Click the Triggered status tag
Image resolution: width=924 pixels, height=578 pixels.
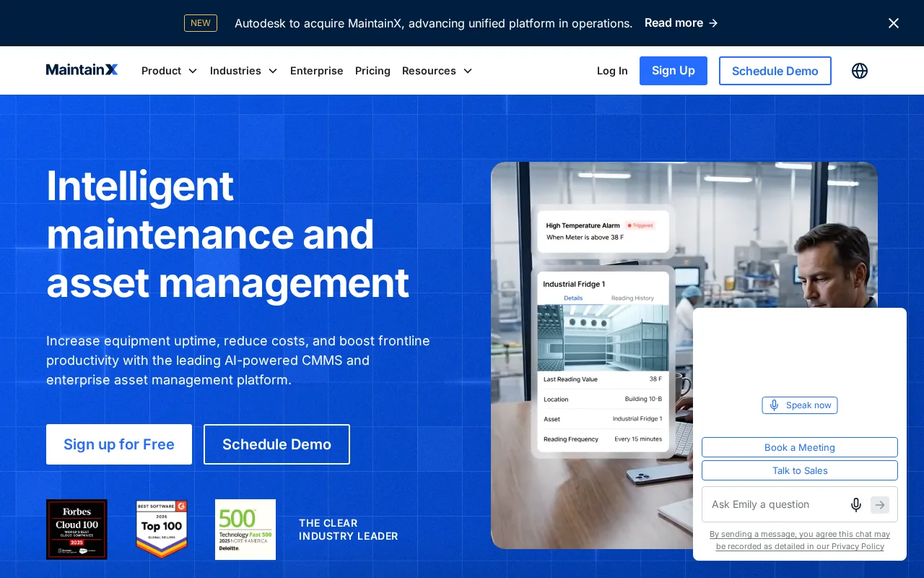tap(640, 225)
